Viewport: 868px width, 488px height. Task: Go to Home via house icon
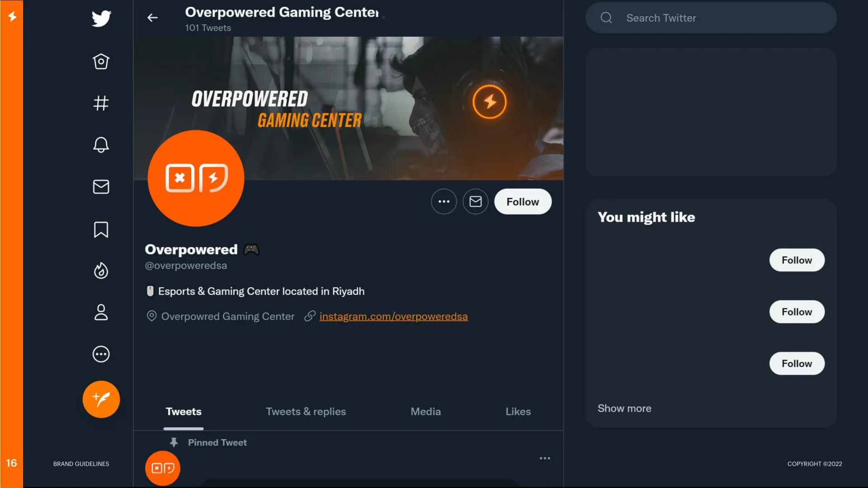coord(101,61)
